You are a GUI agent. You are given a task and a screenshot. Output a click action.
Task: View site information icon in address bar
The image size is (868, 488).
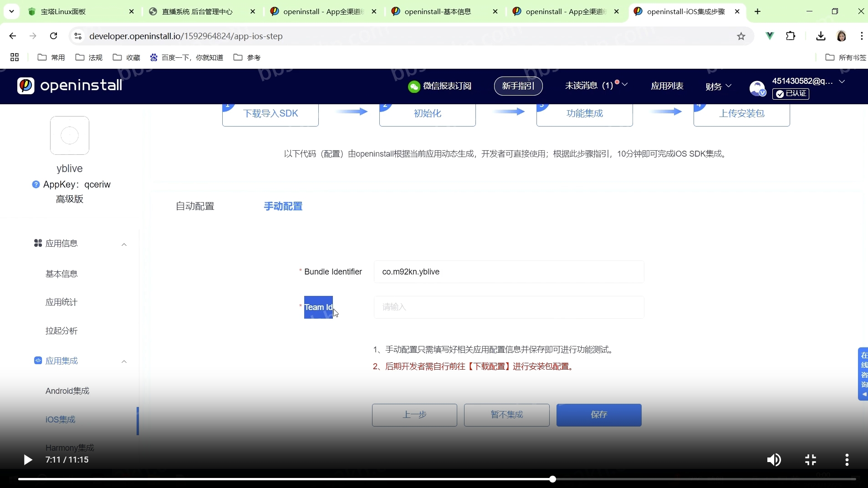[78, 36]
